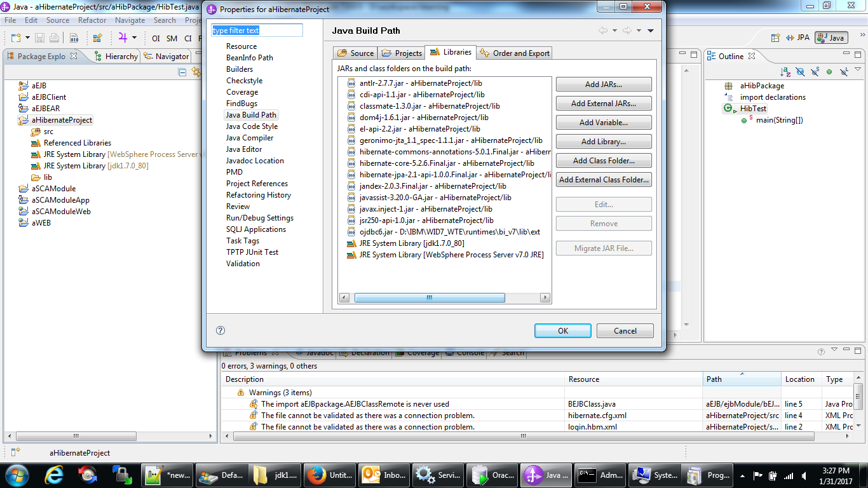The image size is (868, 488).
Task: Open the Source tab in Build Path
Action: tap(355, 53)
